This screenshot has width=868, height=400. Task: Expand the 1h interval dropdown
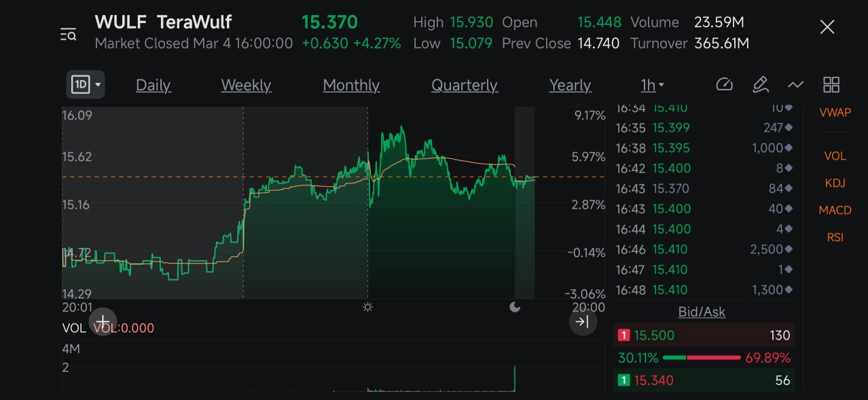(652, 86)
